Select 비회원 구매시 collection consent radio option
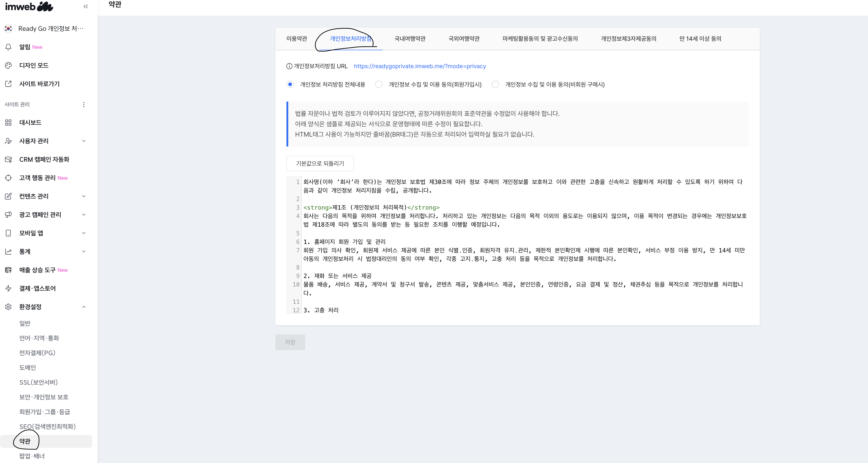 tap(495, 84)
